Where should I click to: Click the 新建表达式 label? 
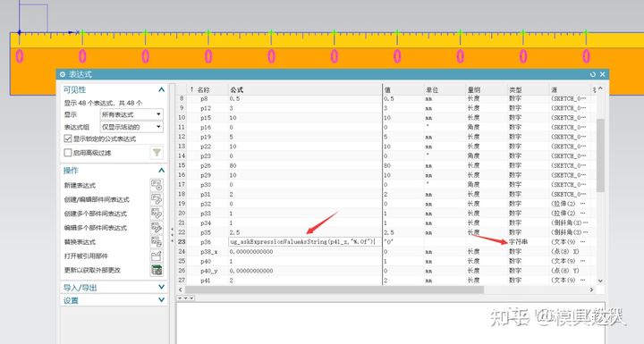tap(80, 185)
